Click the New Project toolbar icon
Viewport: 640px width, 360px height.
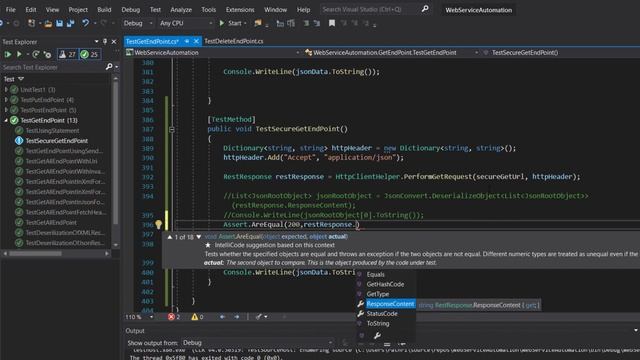(x=31, y=23)
